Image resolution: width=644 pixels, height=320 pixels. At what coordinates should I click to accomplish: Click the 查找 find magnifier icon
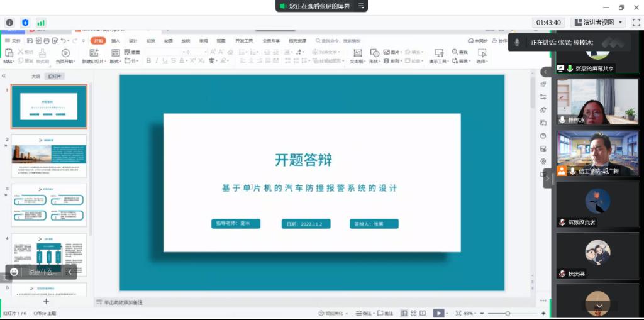pyautogui.click(x=455, y=52)
